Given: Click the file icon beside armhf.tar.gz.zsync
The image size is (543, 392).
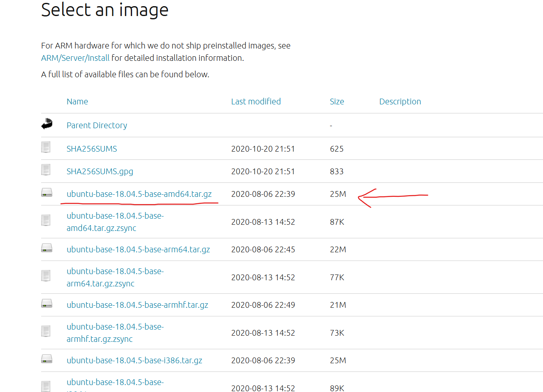Looking at the screenshot, I should pos(46,331).
